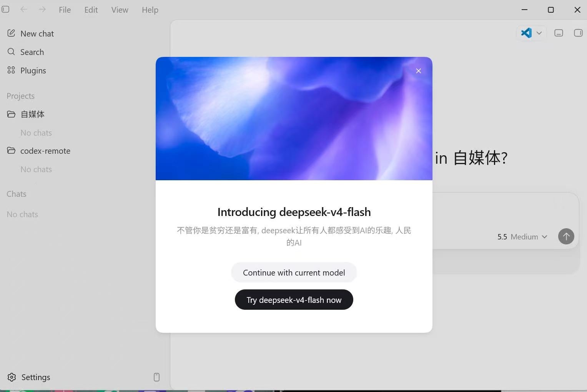Toggle the sidebar panel icon at top-left
Image resolution: width=587 pixels, height=392 pixels.
[x=5, y=9]
